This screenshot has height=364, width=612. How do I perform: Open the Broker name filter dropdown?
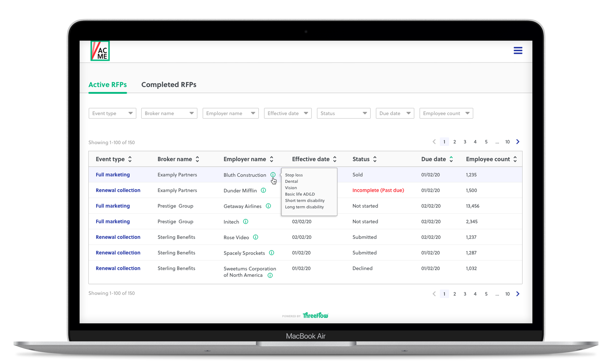pos(169,113)
